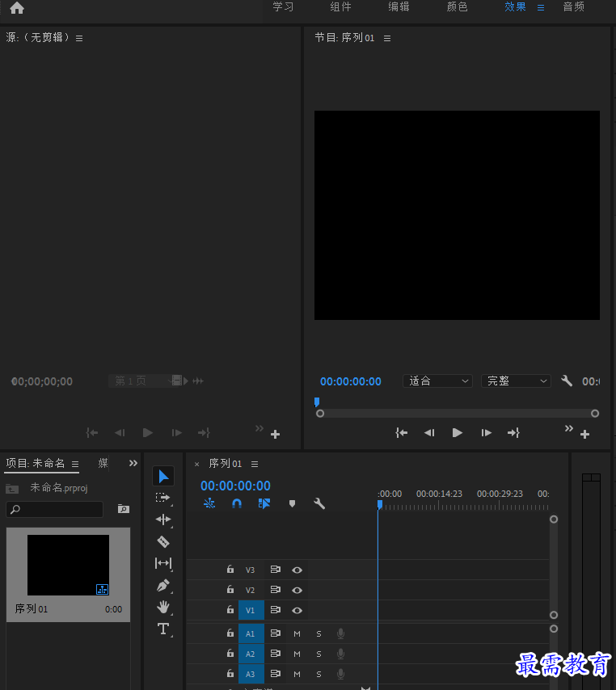Screen dimensions: 616x690
Task: Switch to the 颜色 workspace tab
Action: tap(457, 7)
